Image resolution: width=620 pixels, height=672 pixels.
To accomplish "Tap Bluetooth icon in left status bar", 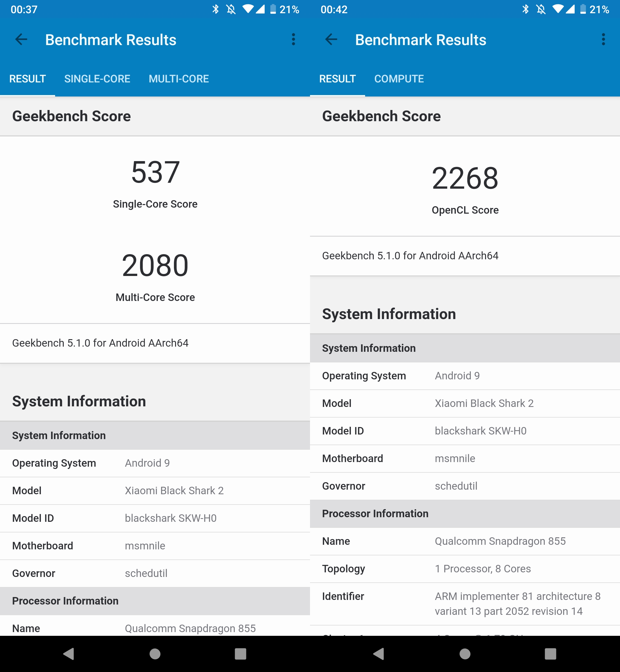I will [x=215, y=9].
